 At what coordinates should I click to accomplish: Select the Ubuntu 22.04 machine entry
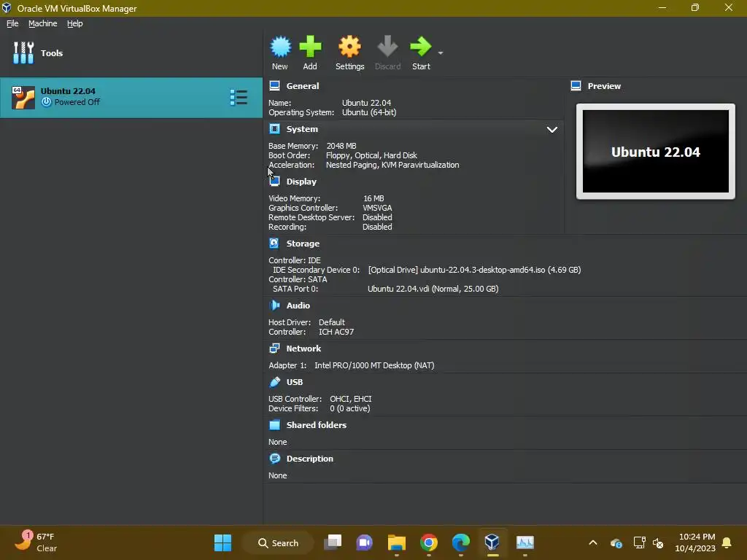(131, 98)
